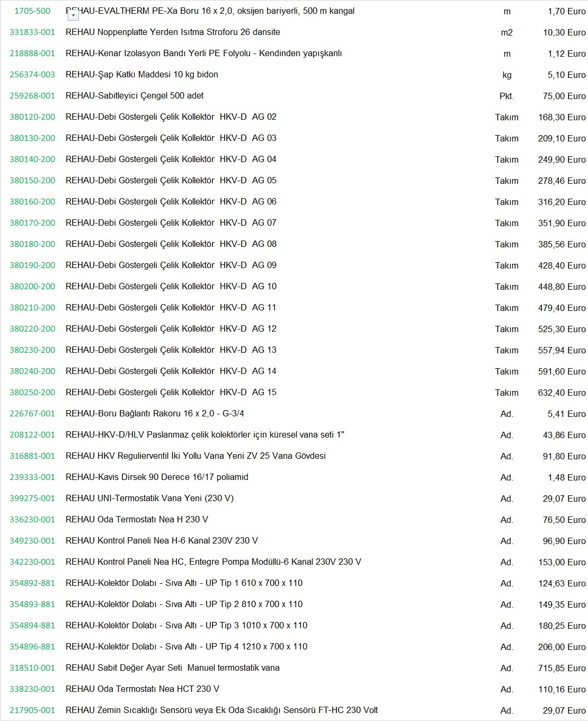The width and height of the screenshot is (588, 721).
Task: Select REHAU-Kavis Dirsek 90 Derece description
Action: click(157, 477)
